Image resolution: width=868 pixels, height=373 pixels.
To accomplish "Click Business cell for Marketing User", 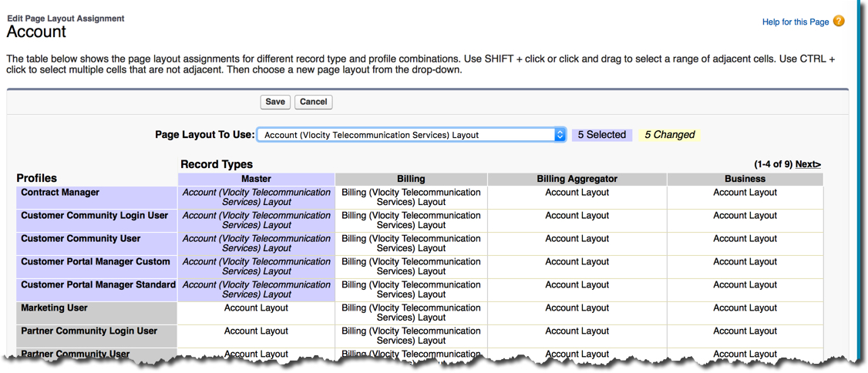I will tap(745, 313).
